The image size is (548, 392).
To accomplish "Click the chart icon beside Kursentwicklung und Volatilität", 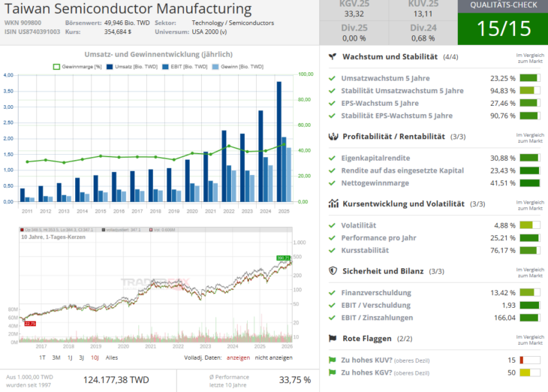I will pos(333,204).
